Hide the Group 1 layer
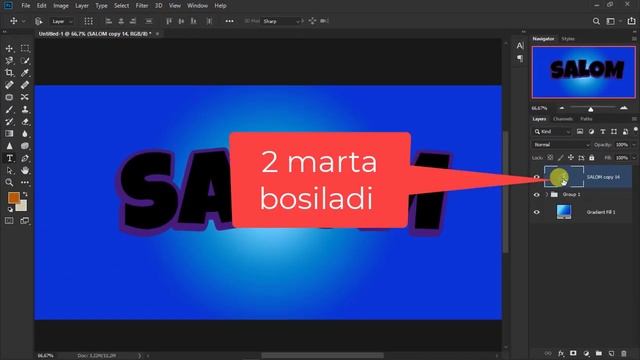The height and width of the screenshot is (360, 640). pos(536,195)
